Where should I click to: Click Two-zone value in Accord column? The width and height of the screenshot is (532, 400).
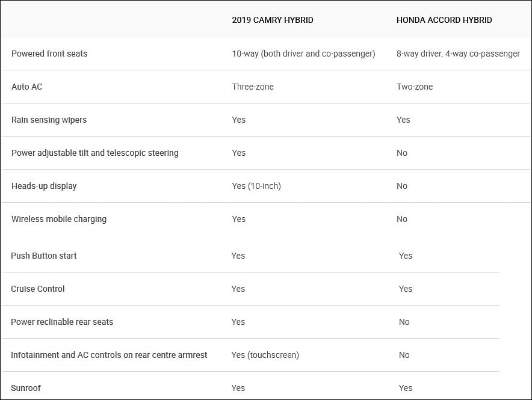(415, 87)
